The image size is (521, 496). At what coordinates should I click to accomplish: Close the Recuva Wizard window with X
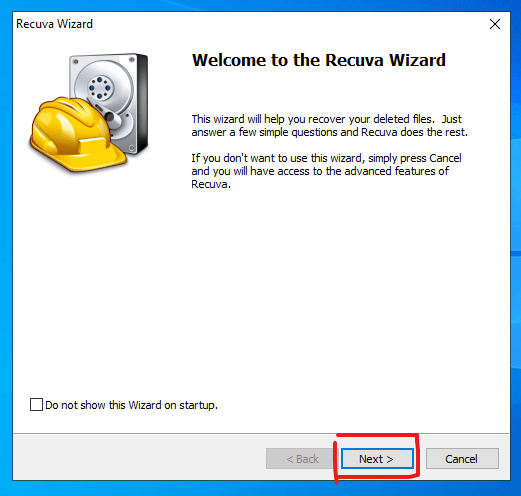click(495, 24)
